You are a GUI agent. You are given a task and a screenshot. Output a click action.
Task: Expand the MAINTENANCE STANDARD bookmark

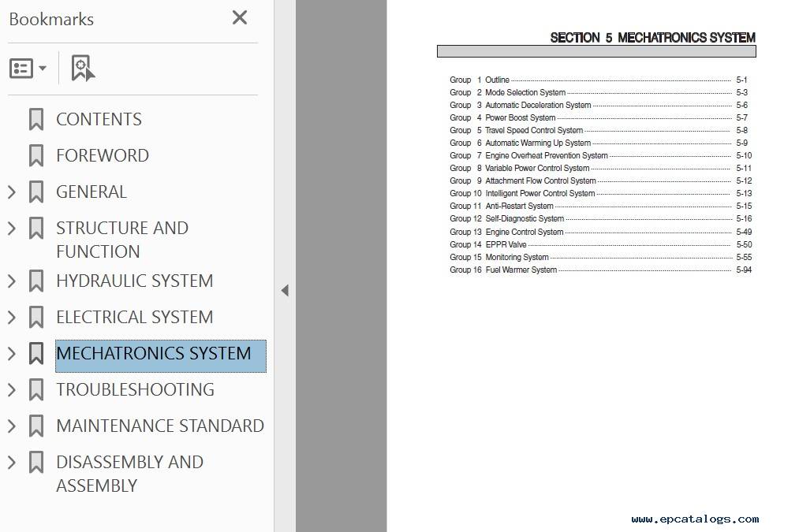point(12,426)
